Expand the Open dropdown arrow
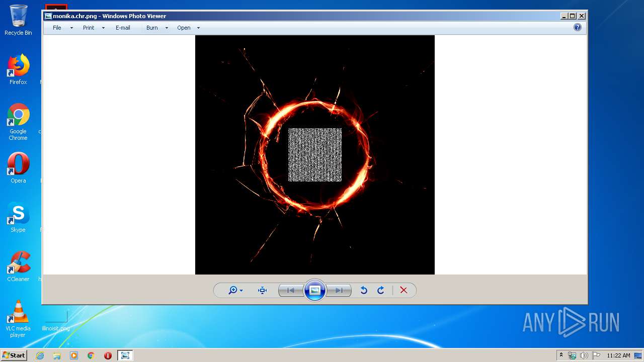 [198, 28]
